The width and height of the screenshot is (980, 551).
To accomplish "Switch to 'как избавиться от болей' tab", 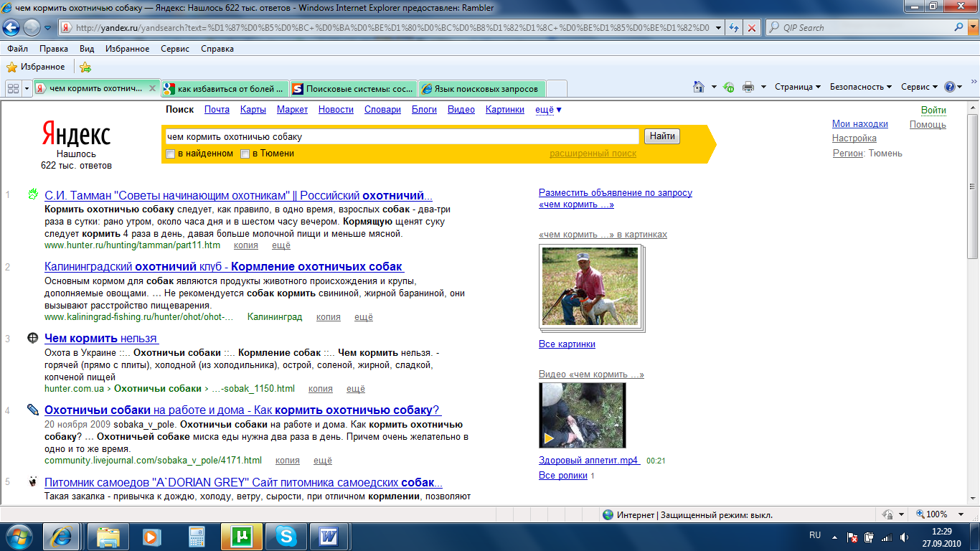I will click(225, 89).
